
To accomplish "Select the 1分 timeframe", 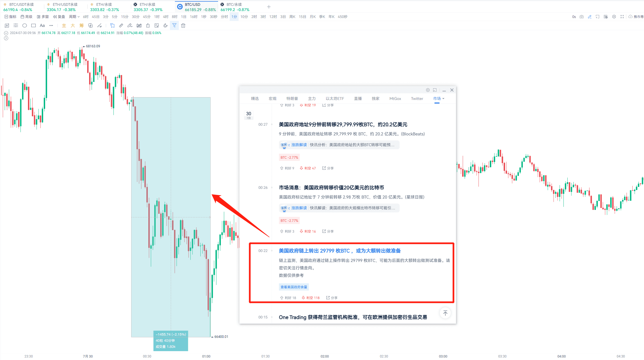I will point(234,17).
